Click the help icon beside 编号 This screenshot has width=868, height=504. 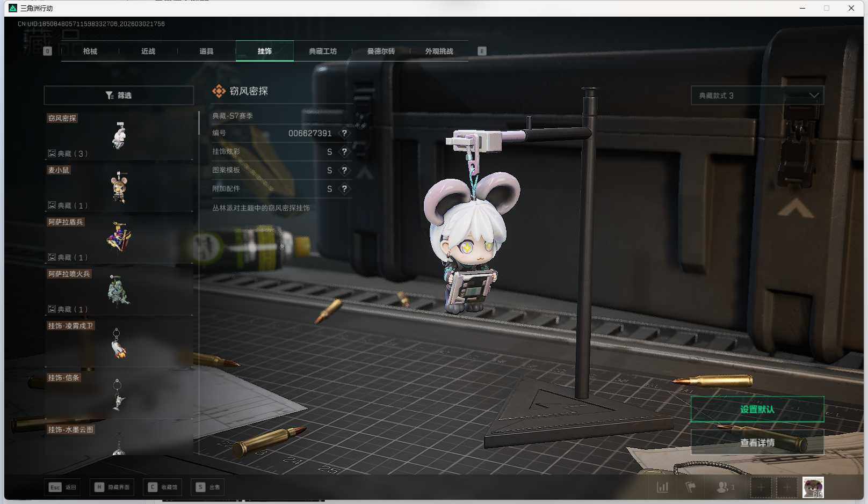pos(344,133)
